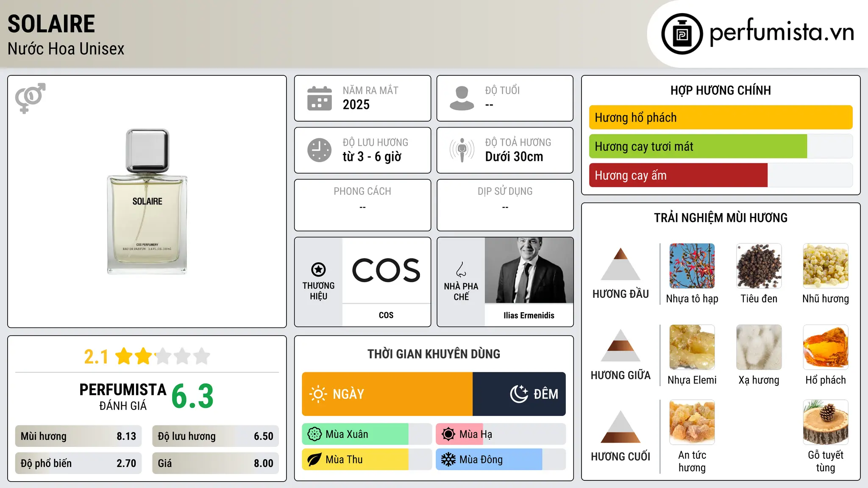This screenshot has height=488, width=868.
Task: Click the nose icon above Nhà pha chế
Action: click(461, 269)
